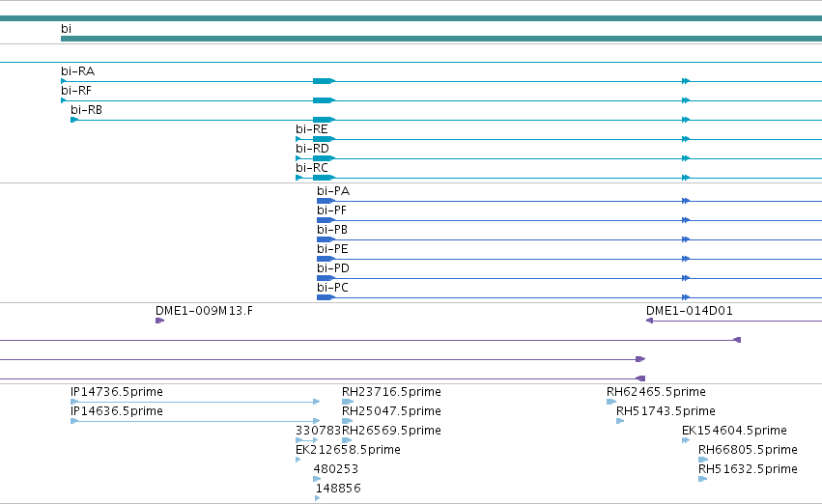Select the RH51743.5prime EST label
822x504 pixels.
tap(666, 411)
